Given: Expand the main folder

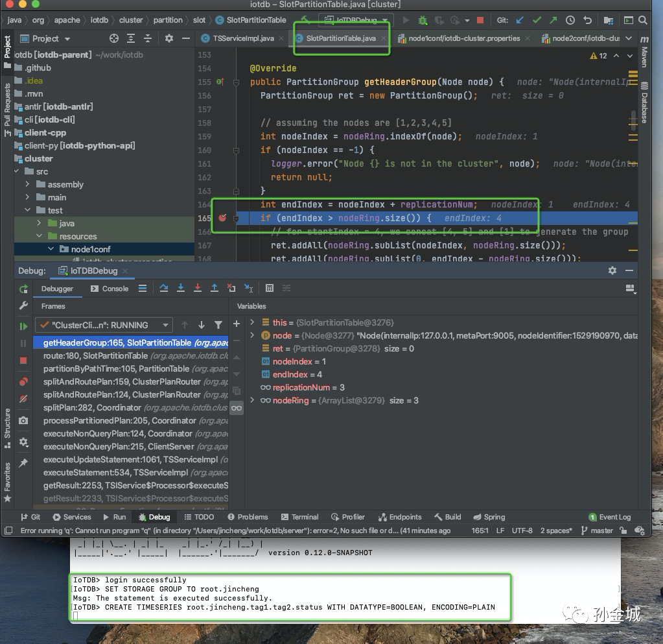Looking at the screenshot, I should click(27, 197).
